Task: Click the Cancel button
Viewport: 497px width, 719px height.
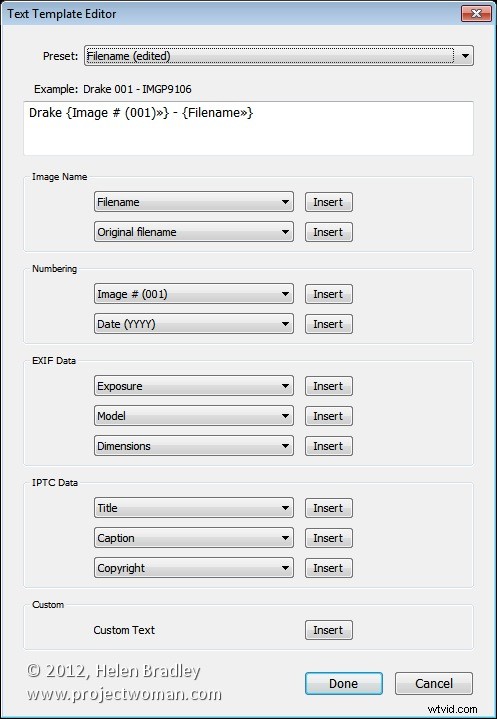Action: click(434, 684)
